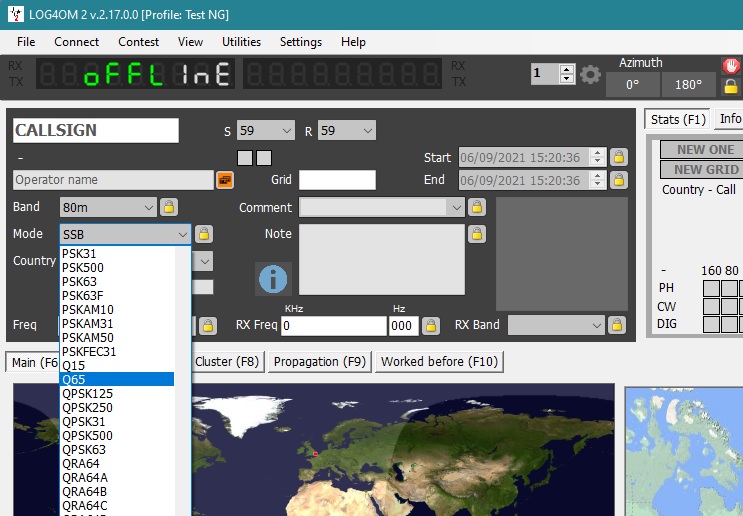
Task: Expand the S signal report dropdown
Action: [287, 130]
